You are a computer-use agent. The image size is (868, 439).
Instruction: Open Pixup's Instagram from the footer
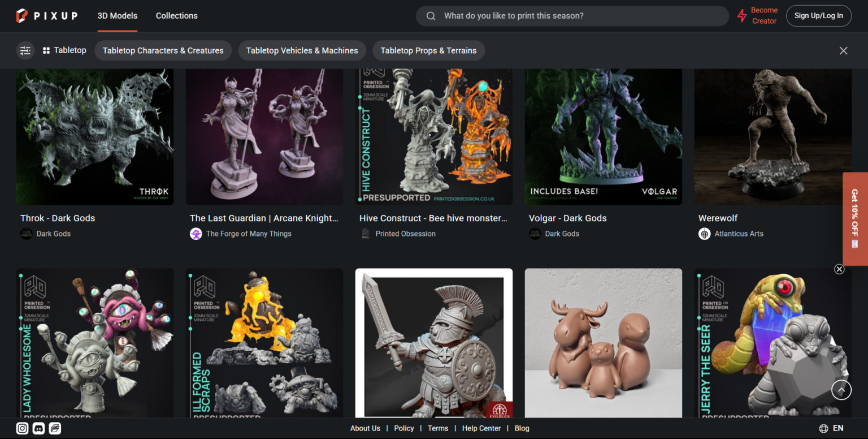coord(21,428)
